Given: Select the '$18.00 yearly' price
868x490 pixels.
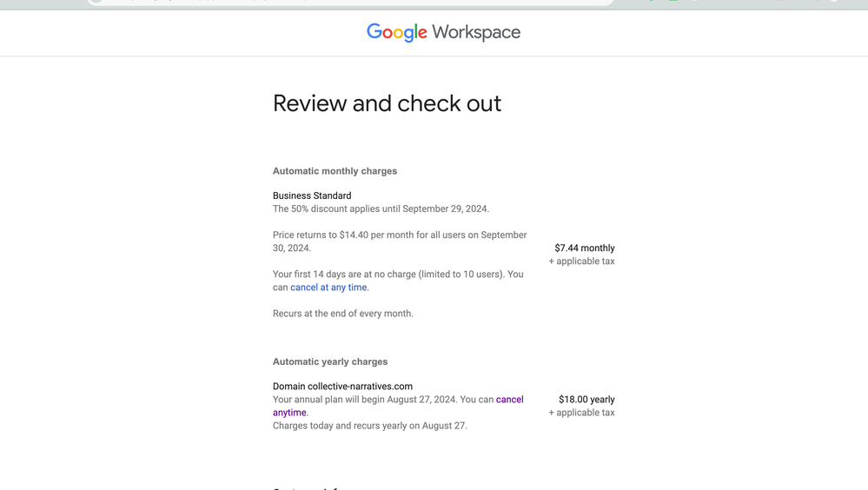Looking at the screenshot, I should pos(586,400).
